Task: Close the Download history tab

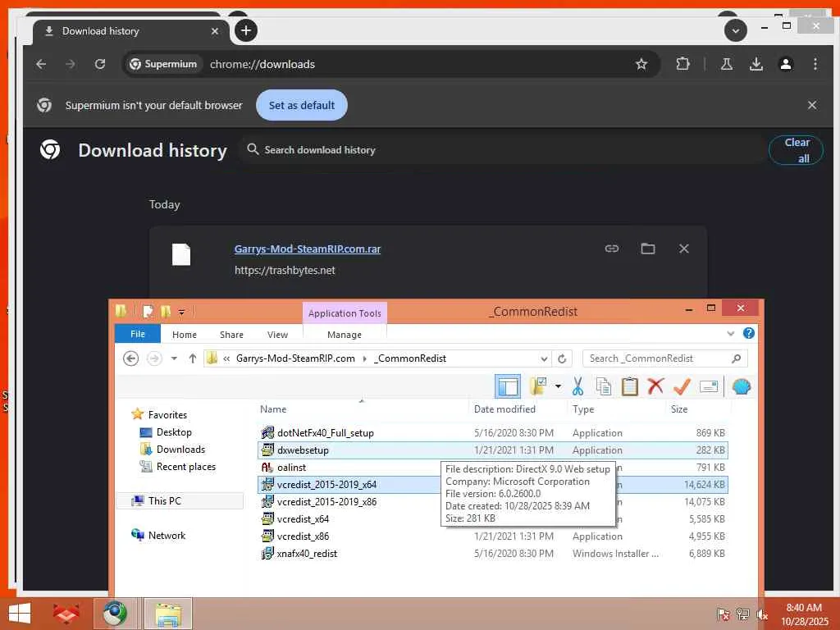Action: point(215,31)
